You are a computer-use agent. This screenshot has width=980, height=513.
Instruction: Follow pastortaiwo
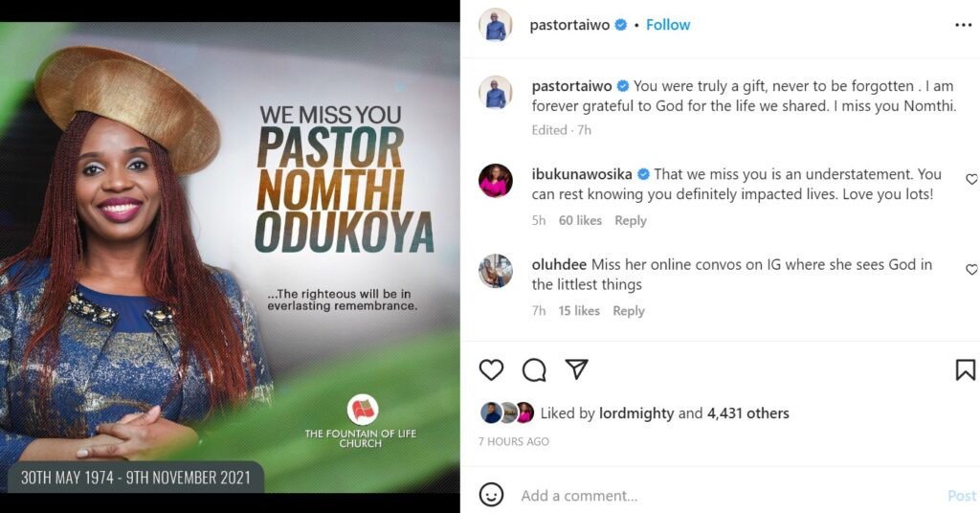[x=667, y=25]
